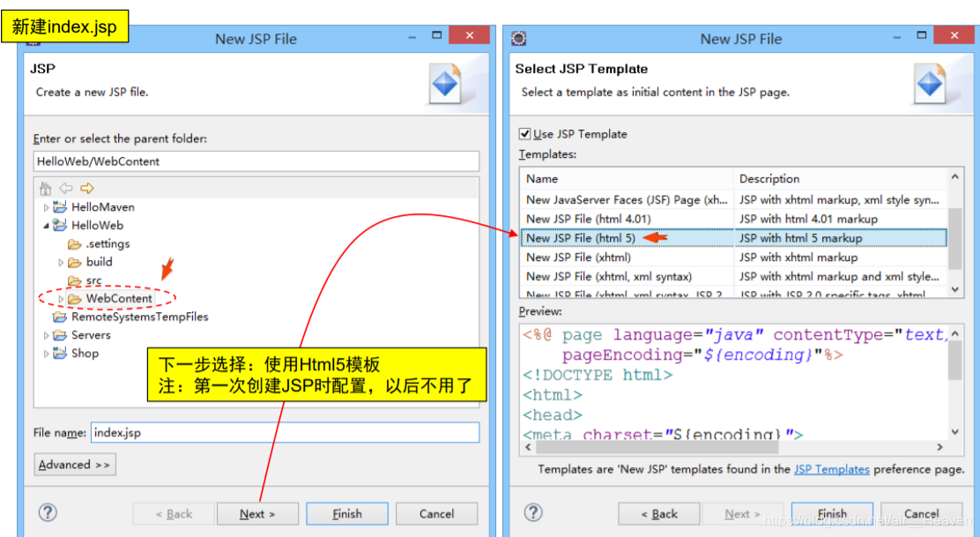Expand the Servers tree node

click(x=46, y=336)
